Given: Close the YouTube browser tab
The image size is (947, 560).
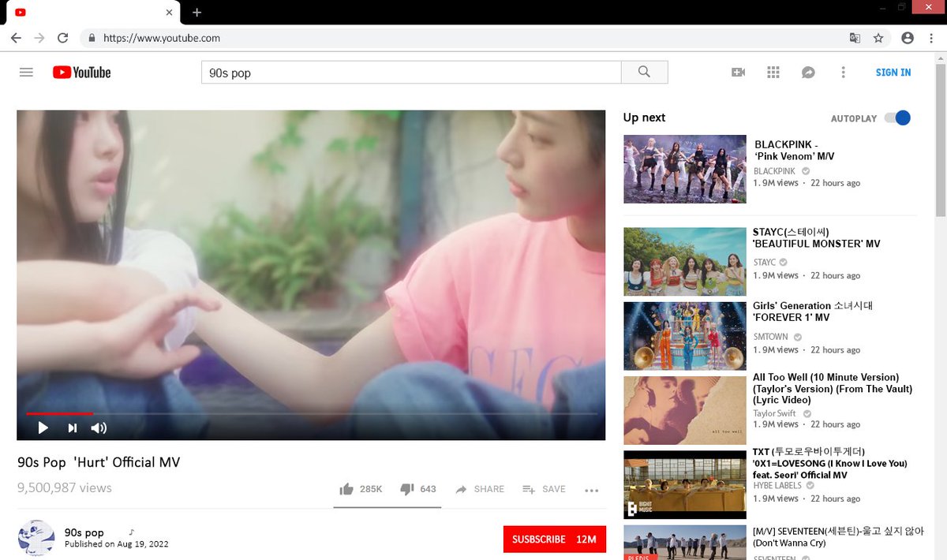Looking at the screenshot, I should point(169,12).
